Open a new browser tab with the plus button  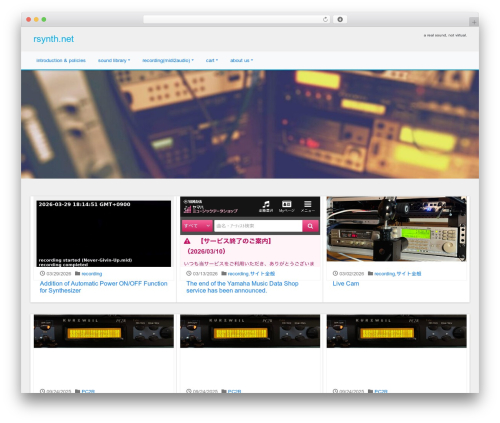[474, 22]
